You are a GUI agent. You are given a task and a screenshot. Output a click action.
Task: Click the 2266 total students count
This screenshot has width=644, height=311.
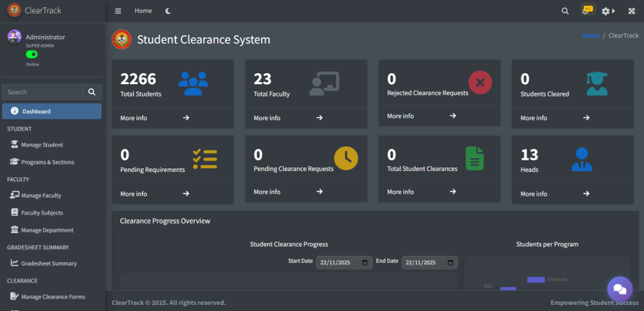(x=139, y=79)
